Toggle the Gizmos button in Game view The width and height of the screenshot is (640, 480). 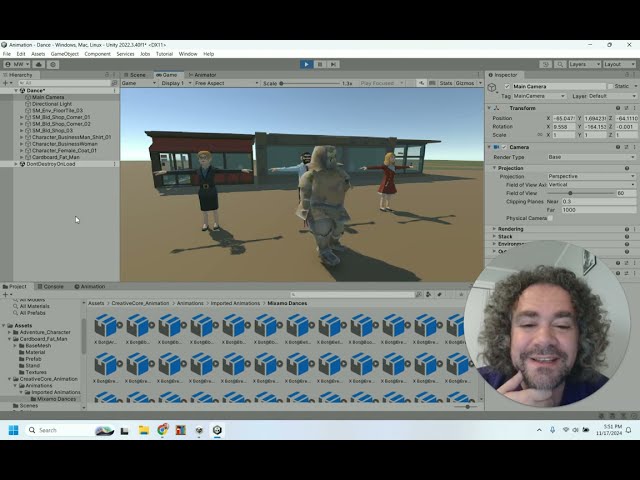coord(465,83)
